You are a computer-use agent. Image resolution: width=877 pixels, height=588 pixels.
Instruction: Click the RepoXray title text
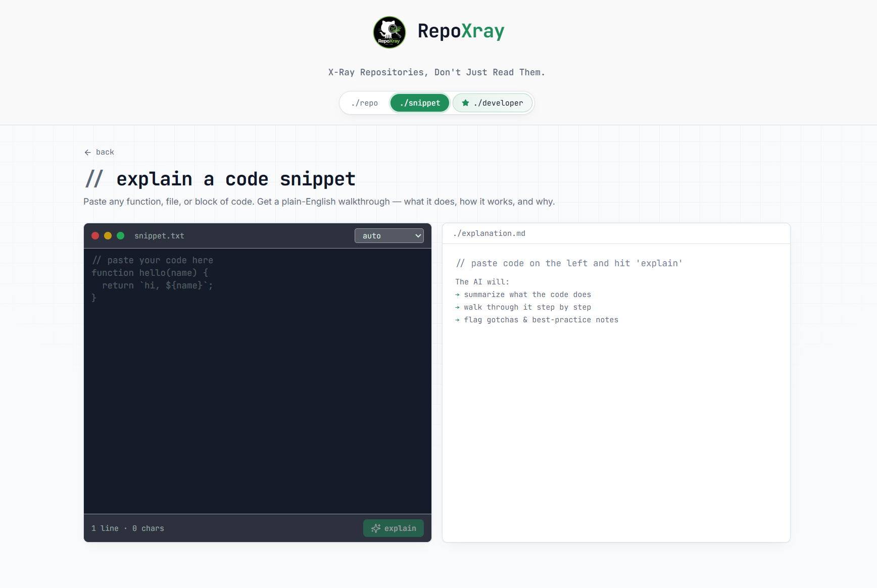[461, 31]
